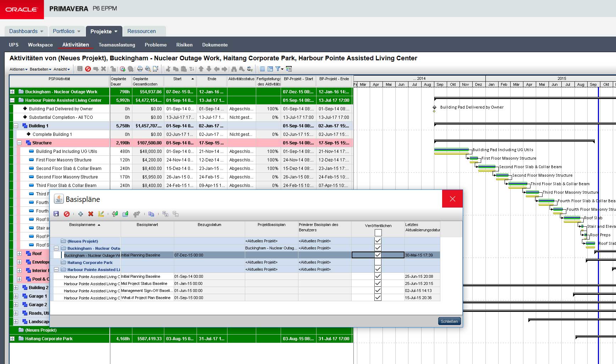Click the expand all icon in Basispläne toolbar
Viewport: 616px width, 364px height.
pyautogui.click(x=165, y=214)
